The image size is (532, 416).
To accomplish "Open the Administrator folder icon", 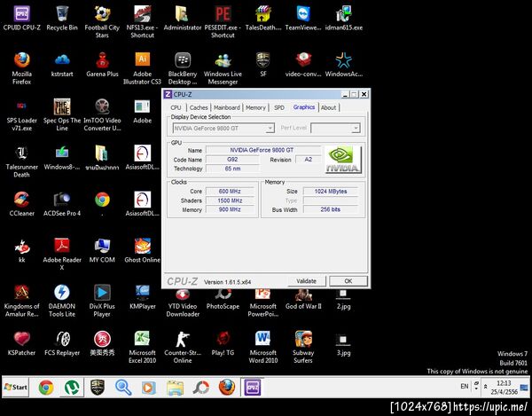I will [x=183, y=19].
